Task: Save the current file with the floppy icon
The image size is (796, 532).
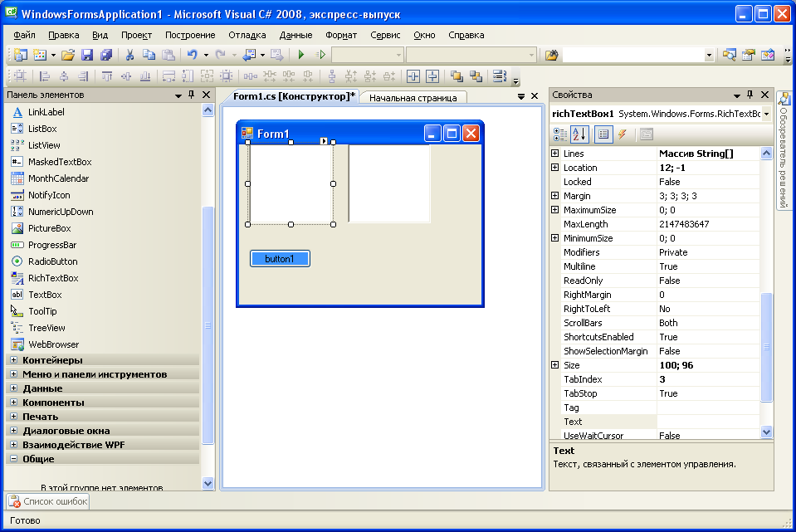Action: [x=87, y=54]
